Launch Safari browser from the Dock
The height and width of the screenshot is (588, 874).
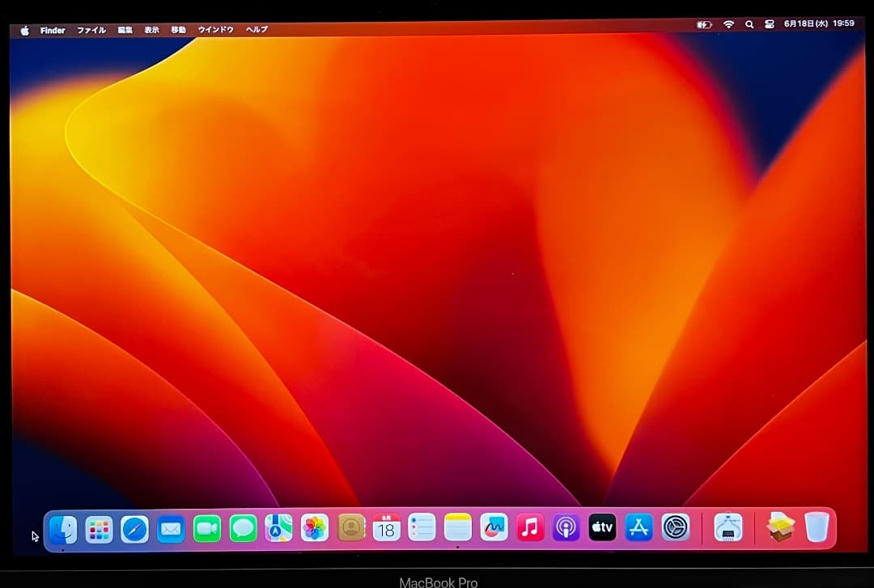coord(135,530)
